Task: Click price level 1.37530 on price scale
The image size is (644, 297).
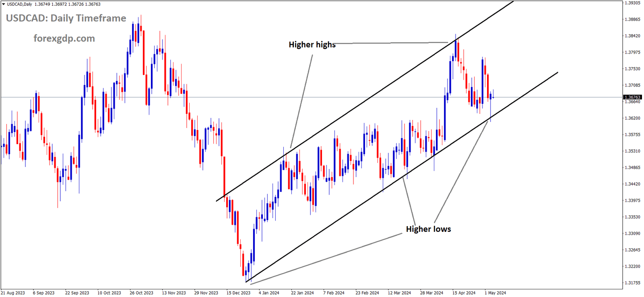Action: pyautogui.click(x=632, y=69)
